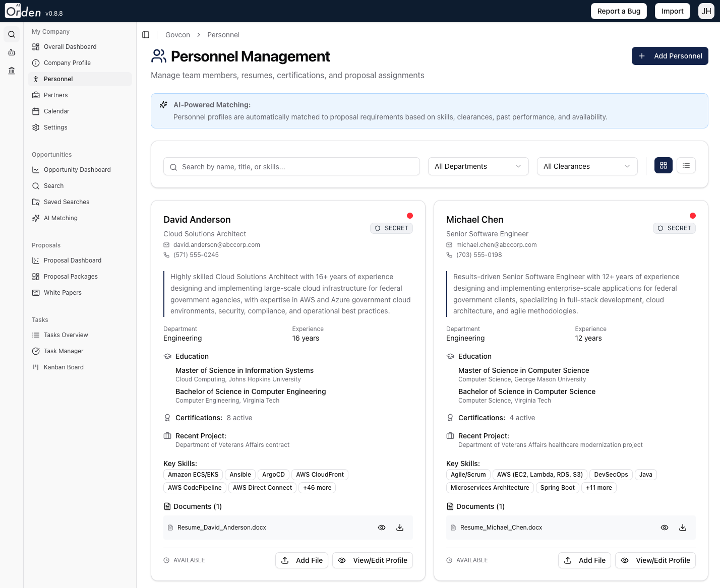This screenshot has width=720, height=588.
Task: Click Report a Bug
Action: 619,11
